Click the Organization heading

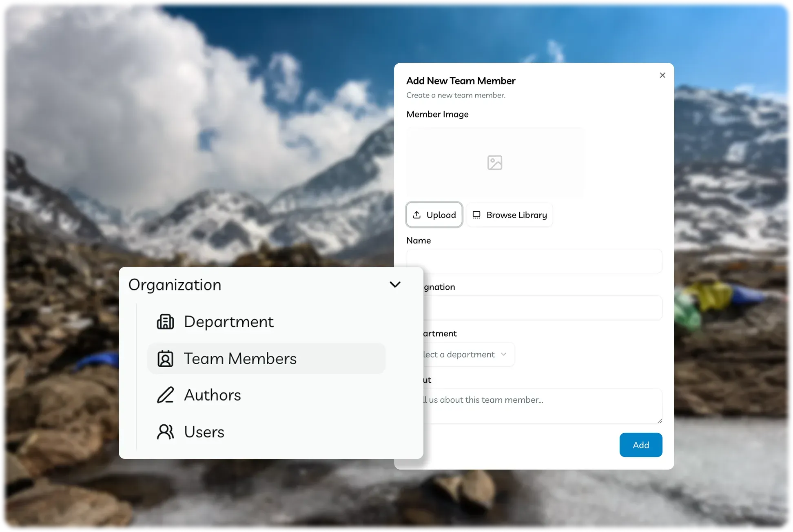point(175,284)
